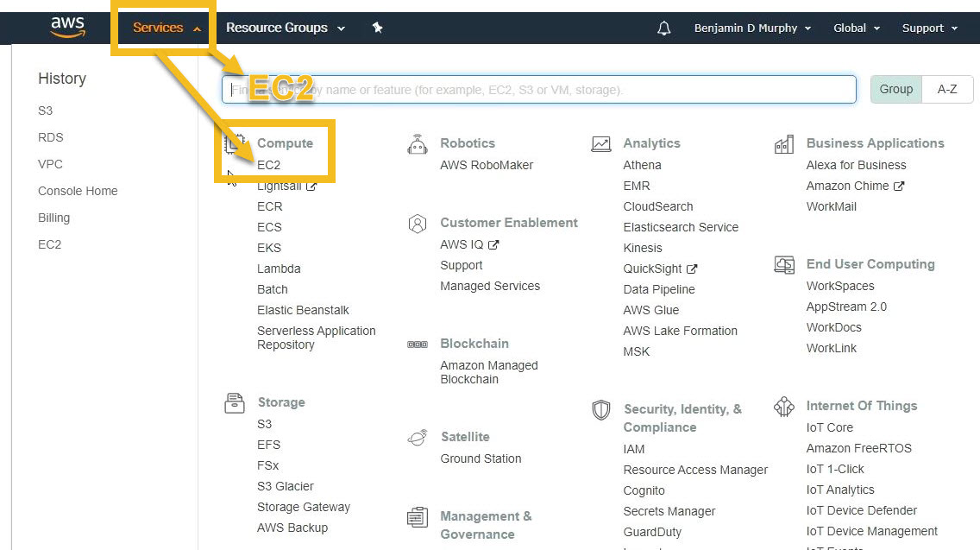Switch to A-Z view
The width and height of the screenshot is (980, 550).
[x=947, y=90]
